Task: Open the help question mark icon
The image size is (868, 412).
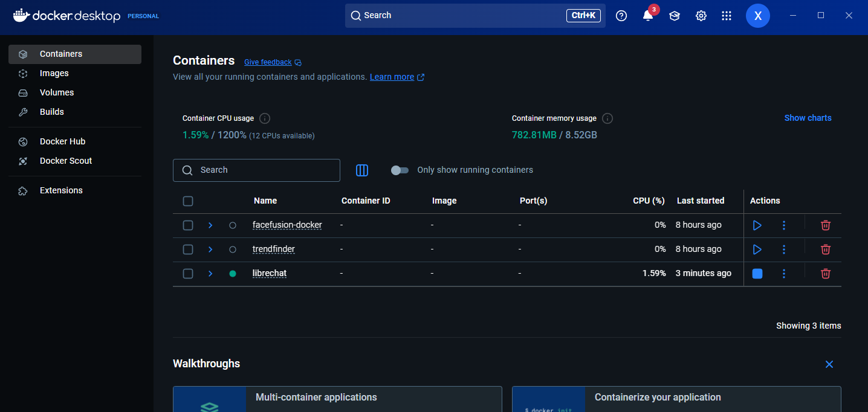Action: 621,16
